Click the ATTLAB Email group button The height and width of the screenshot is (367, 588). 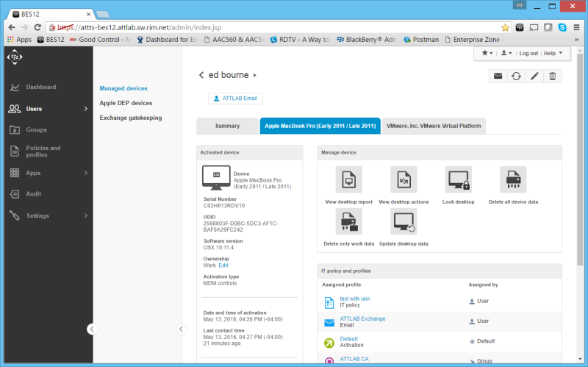[x=235, y=99]
